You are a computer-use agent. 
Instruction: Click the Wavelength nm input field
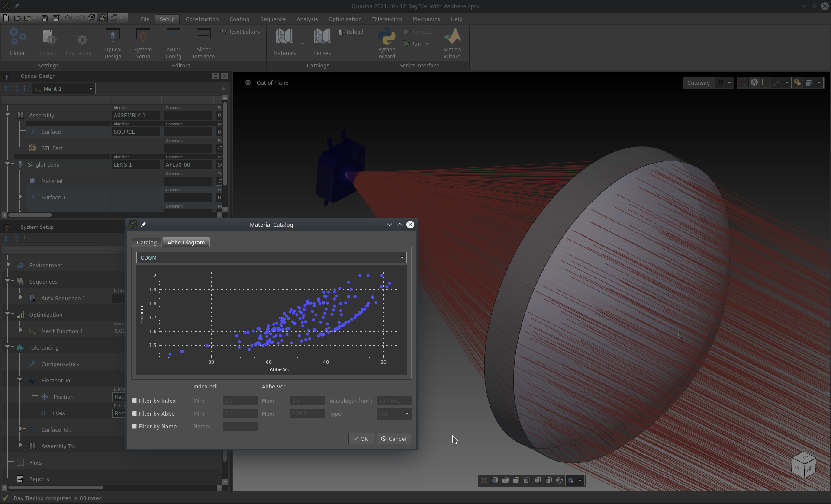click(x=394, y=401)
